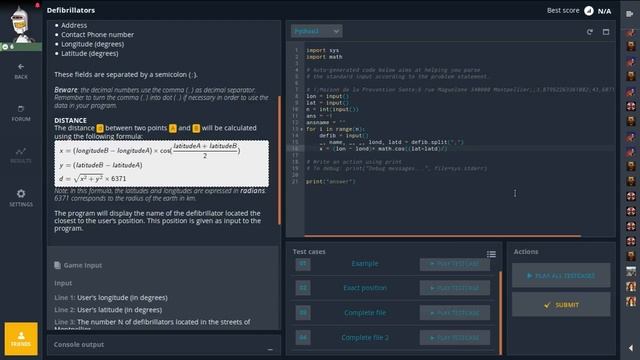Click the arrow at bottom of right sidebar
The width and height of the screenshot is (640, 360).
[x=631, y=348]
